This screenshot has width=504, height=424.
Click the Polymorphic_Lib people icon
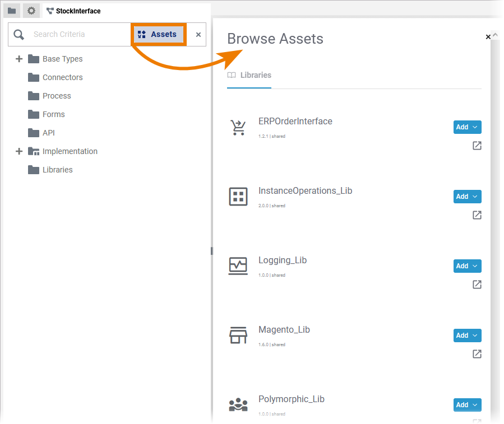[238, 404]
